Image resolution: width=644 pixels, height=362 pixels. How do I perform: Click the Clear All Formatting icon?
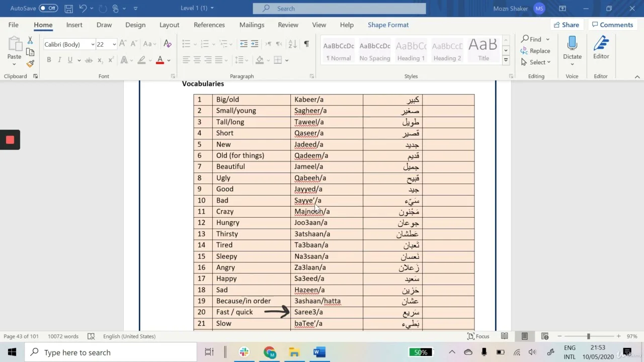[168, 44]
